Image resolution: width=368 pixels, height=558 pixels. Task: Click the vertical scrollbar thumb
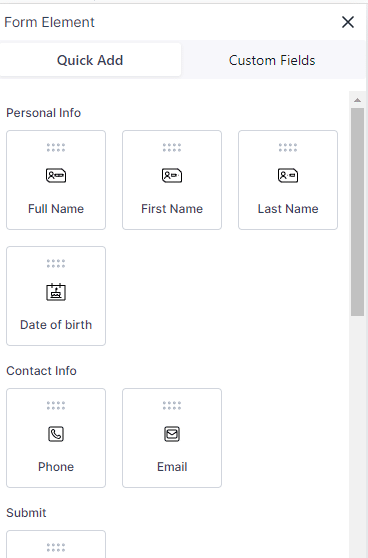point(357,212)
